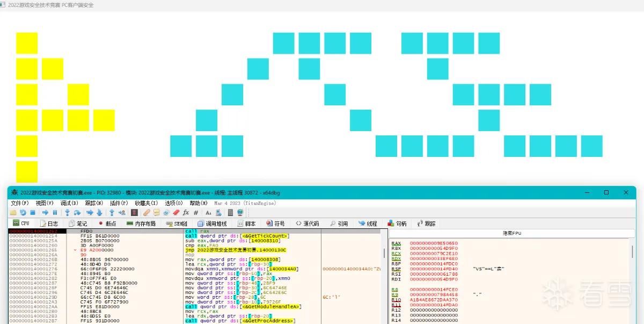Screen dimensions: 644x324
Task: Pause execution with the pause icon
Action: point(55,213)
